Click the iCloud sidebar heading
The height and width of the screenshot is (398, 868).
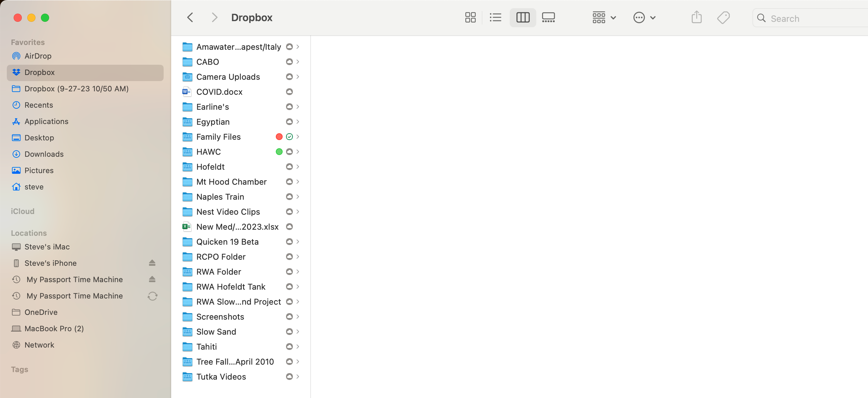click(x=23, y=211)
